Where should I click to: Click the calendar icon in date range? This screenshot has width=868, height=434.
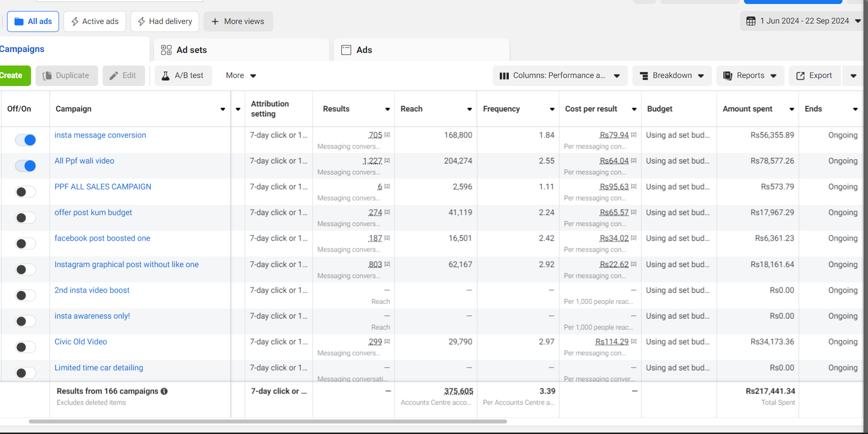750,21
